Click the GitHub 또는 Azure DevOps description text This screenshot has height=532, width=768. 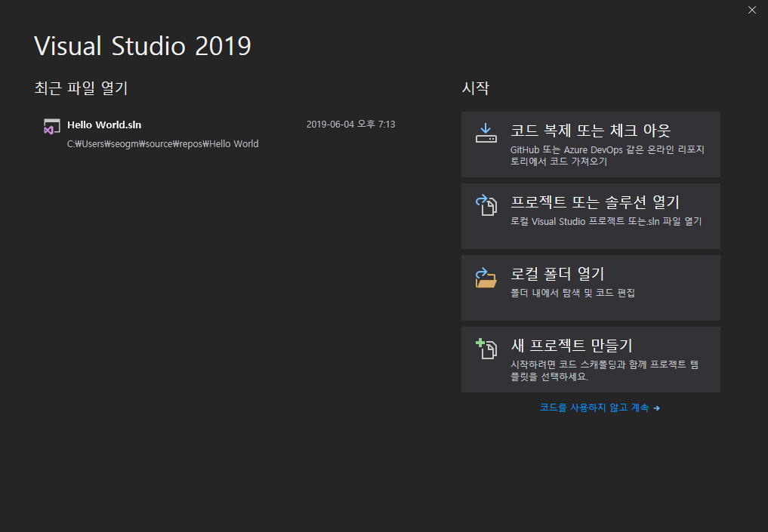tap(607, 155)
